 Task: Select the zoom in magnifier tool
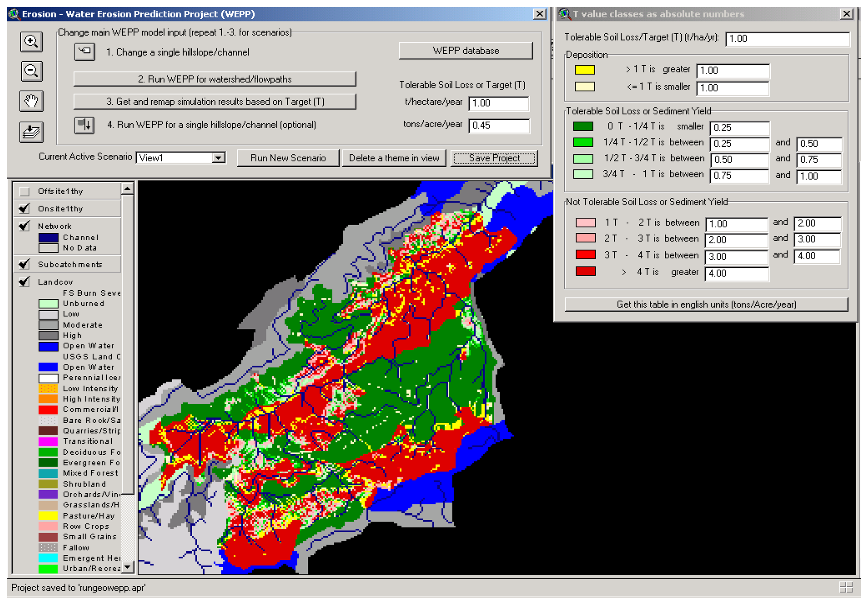[31, 42]
